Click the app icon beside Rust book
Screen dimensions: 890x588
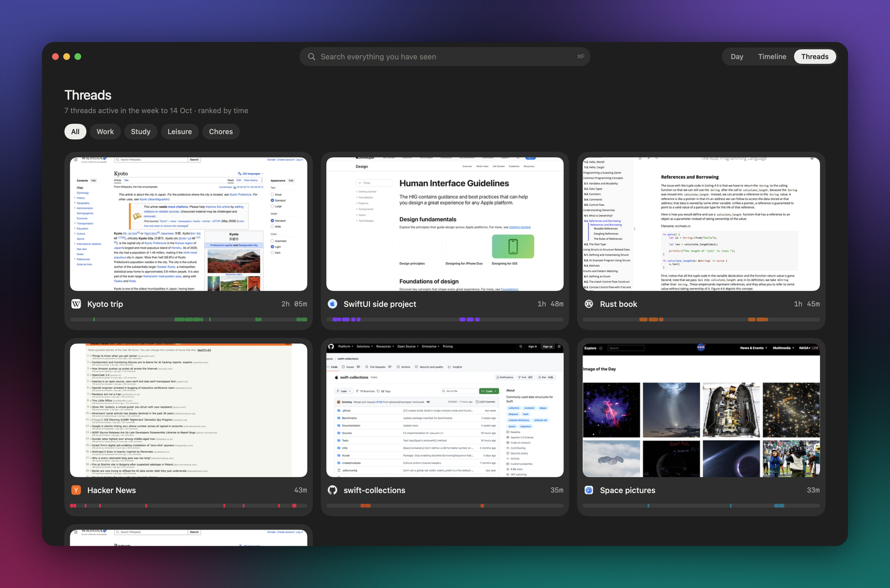(589, 304)
